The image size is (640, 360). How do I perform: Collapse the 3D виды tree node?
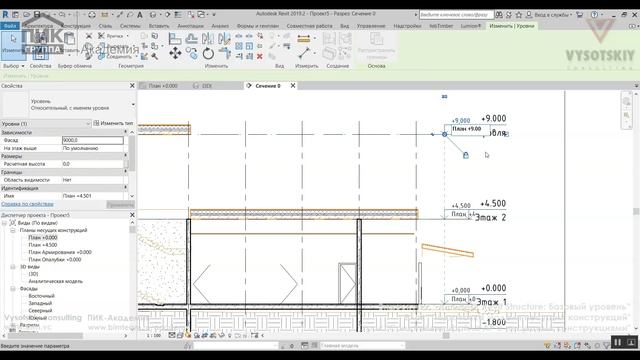tap(13, 267)
